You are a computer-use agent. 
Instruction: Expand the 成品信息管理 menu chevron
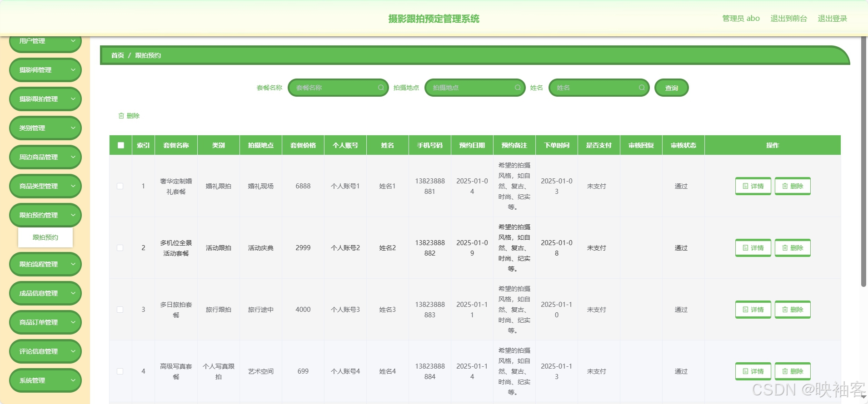[x=73, y=293]
